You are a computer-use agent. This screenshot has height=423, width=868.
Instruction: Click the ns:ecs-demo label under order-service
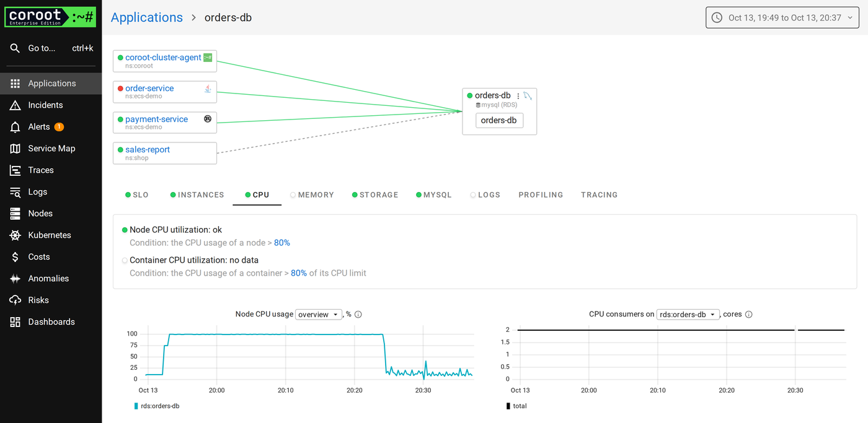[x=143, y=97]
